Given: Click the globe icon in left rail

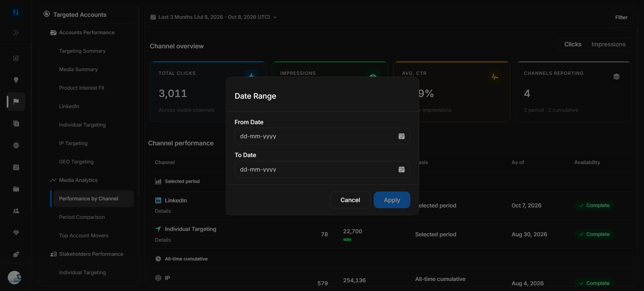Looking at the screenshot, I should point(16,145).
